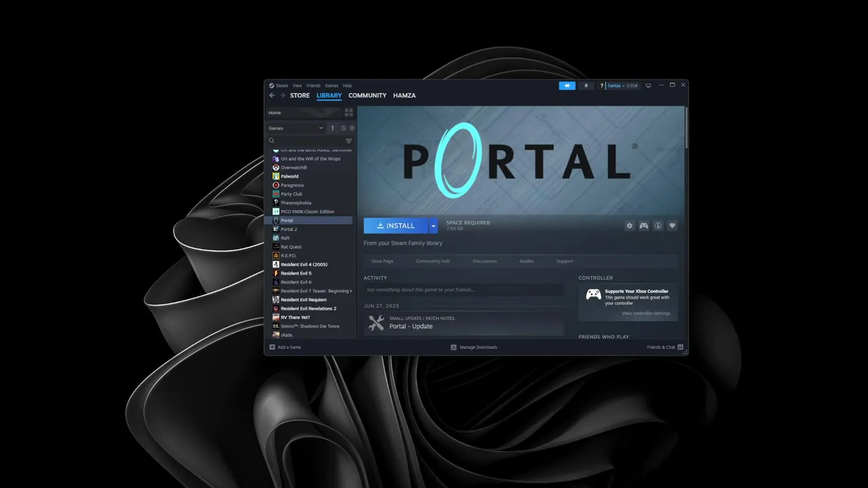This screenshot has width=868, height=488.
Task: Select R.E.P.O. in the game list
Action: coord(288,256)
